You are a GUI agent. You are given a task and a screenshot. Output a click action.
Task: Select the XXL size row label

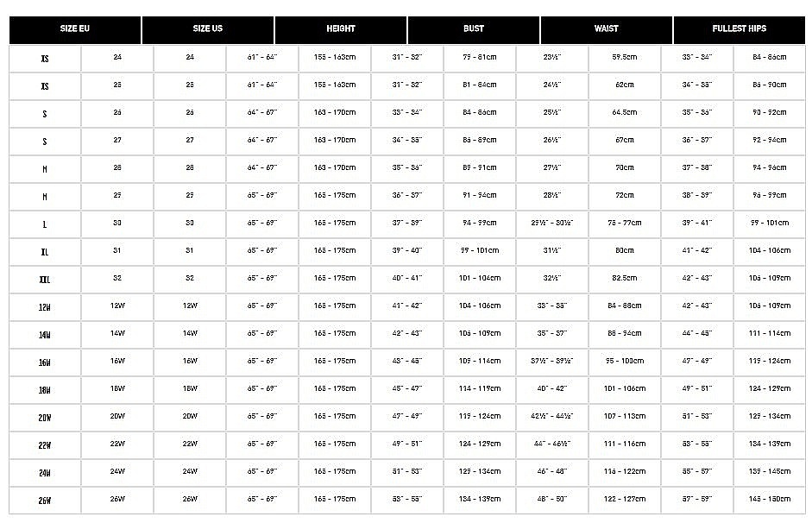[45, 279]
